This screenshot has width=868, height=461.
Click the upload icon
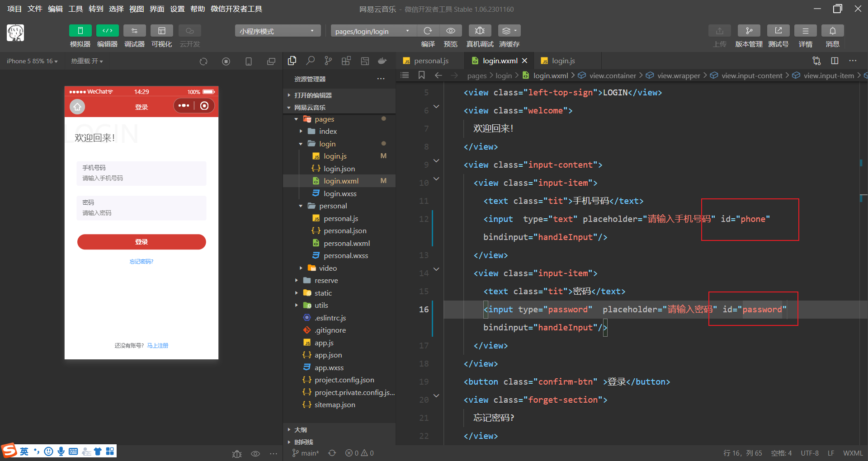(x=720, y=30)
